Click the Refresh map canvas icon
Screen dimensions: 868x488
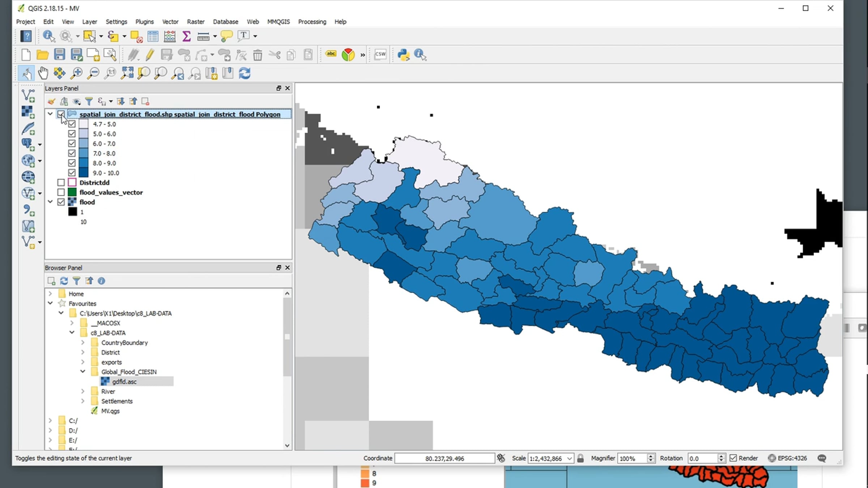tap(245, 73)
